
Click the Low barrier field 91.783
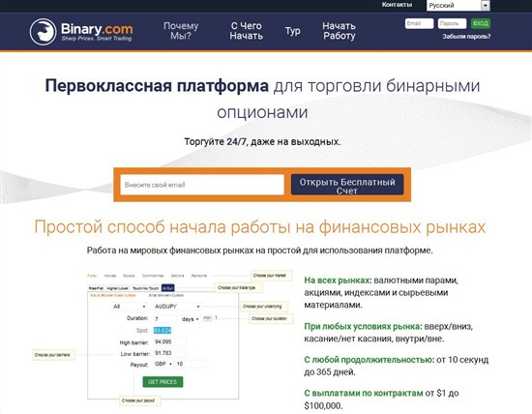click(x=170, y=353)
